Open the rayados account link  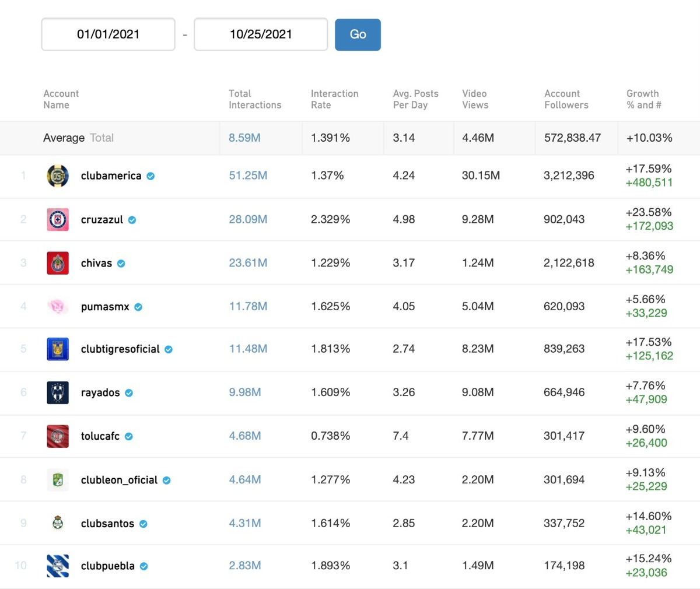click(100, 392)
